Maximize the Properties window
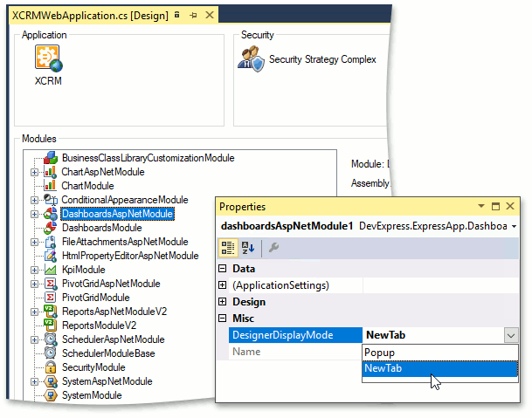Viewport: 532px width, 418px height. point(495,206)
